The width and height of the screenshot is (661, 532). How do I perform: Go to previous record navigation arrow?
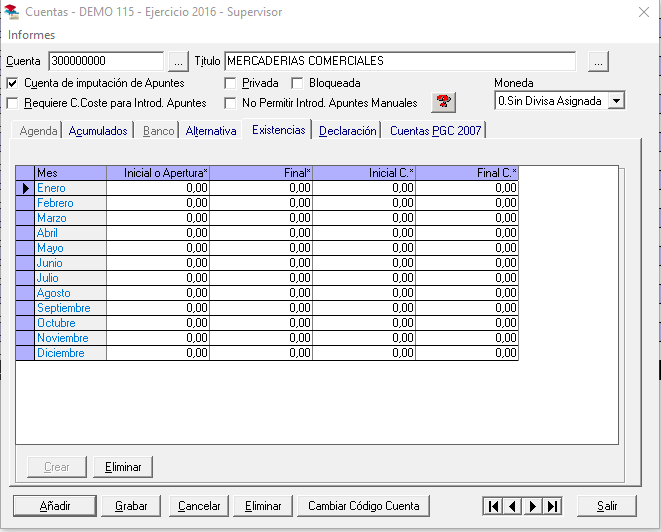pyautogui.click(x=513, y=506)
